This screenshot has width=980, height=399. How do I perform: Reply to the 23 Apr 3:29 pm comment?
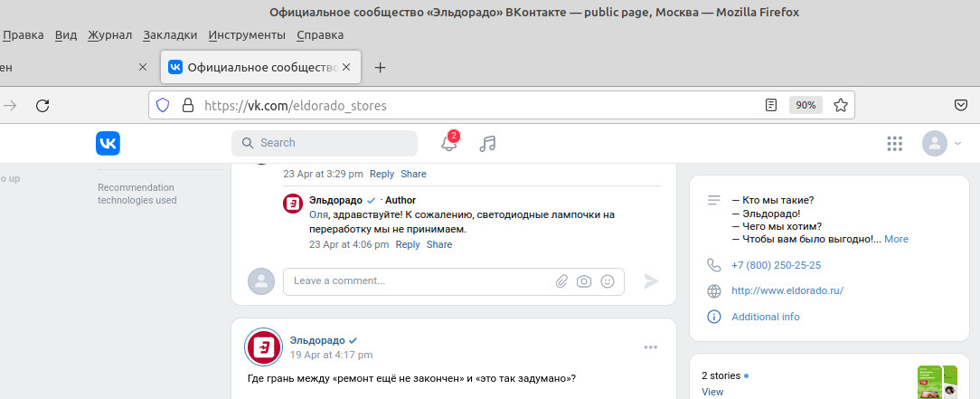pos(382,174)
